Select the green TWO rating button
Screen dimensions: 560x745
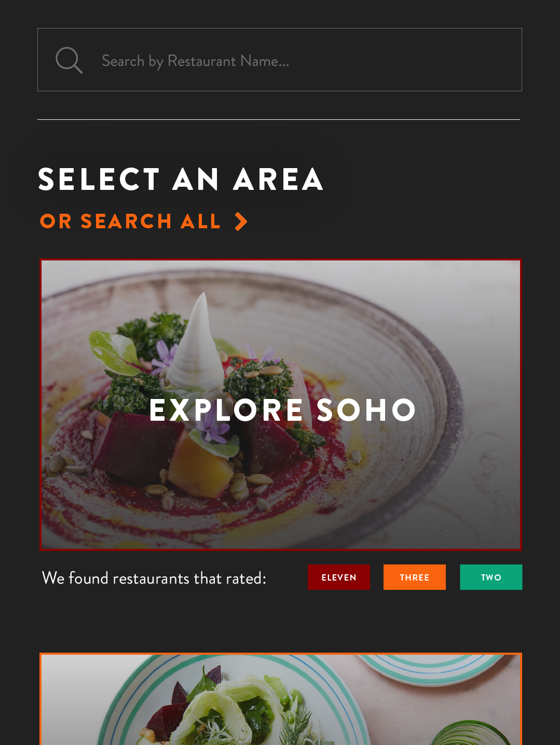click(x=491, y=577)
